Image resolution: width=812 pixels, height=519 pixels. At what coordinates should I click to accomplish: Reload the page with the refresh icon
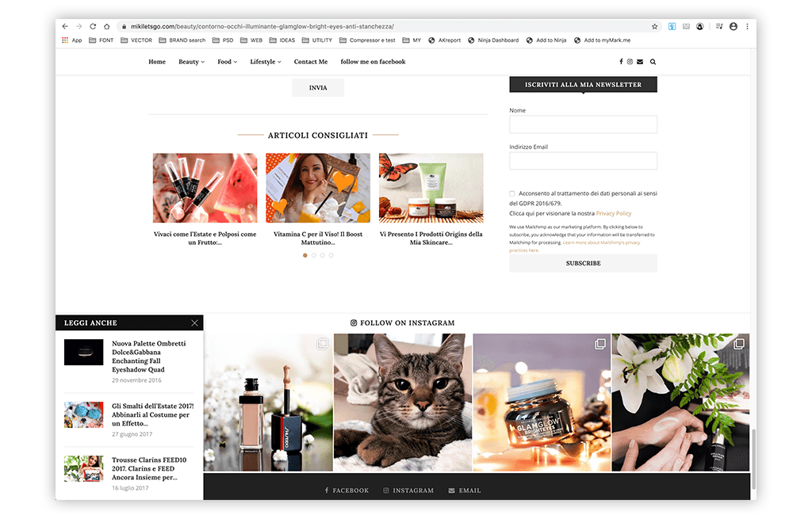coord(93,26)
